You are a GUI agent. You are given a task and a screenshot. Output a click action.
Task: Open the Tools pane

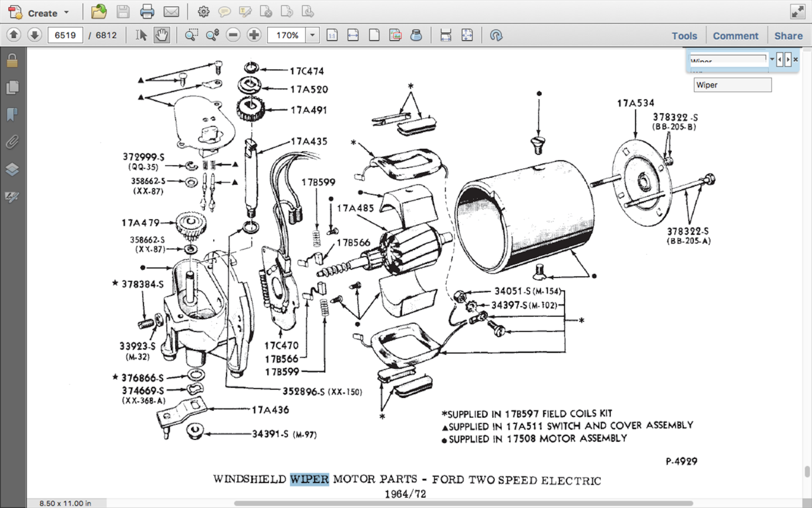[x=684, y=36]
